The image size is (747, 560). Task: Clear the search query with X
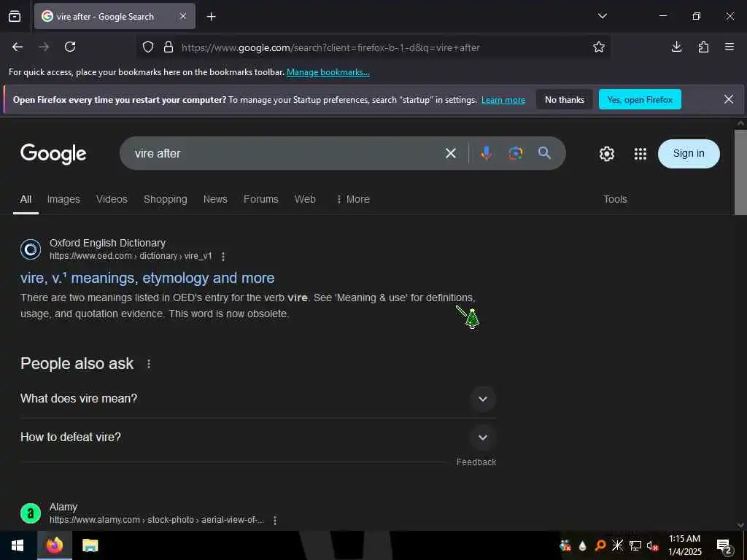[x=451, y=153]
